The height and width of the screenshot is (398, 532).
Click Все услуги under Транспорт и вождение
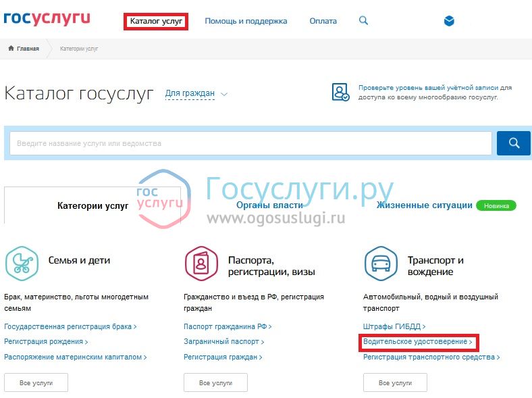(x=395, y=382)
